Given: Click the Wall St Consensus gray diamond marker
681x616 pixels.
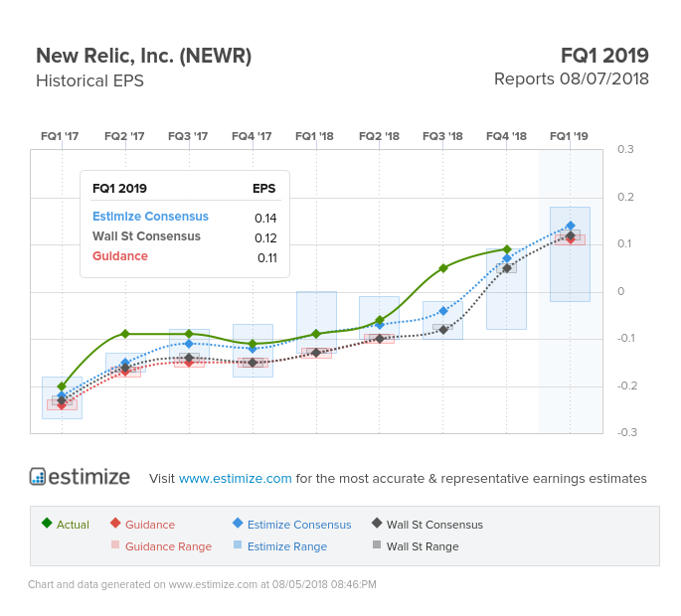Looking at the screenshot, I should tap(377, 523).
